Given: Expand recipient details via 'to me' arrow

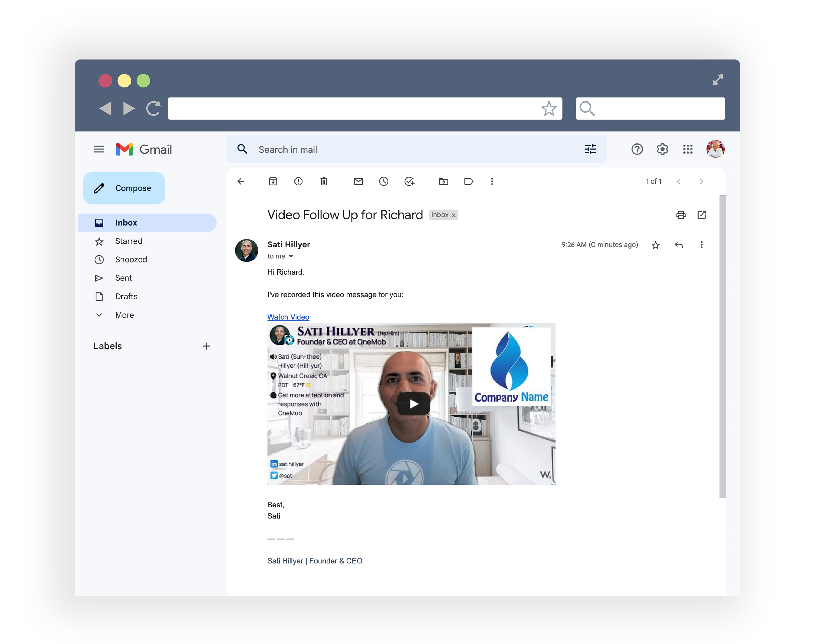Looking at the screenshot, I should click(x=291, y=256).
